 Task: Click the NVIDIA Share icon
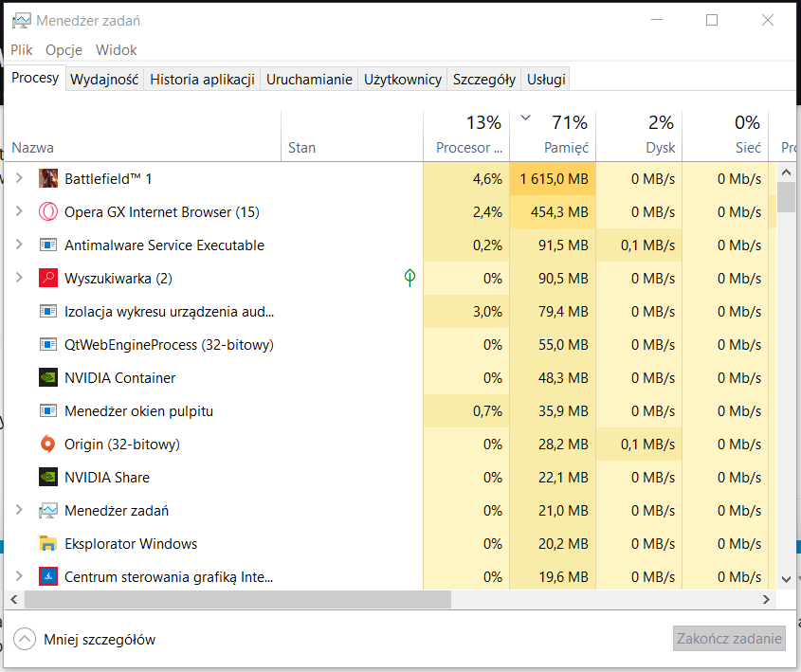click(x=48, y=477)
